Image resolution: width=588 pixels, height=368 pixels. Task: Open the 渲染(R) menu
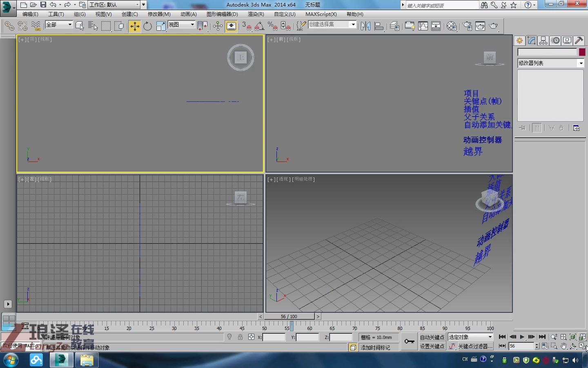tap(256, 14)
